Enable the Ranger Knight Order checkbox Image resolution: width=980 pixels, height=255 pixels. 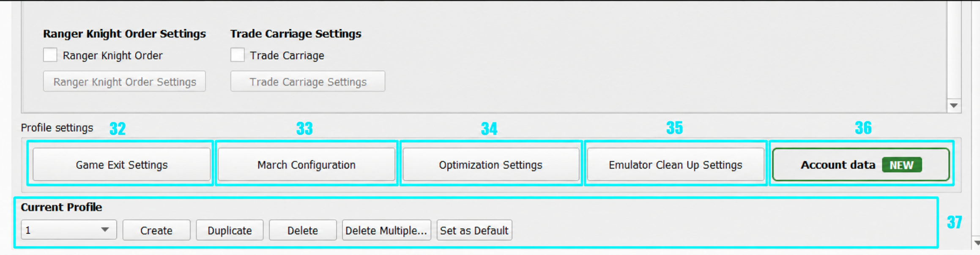tap(50, 55)
